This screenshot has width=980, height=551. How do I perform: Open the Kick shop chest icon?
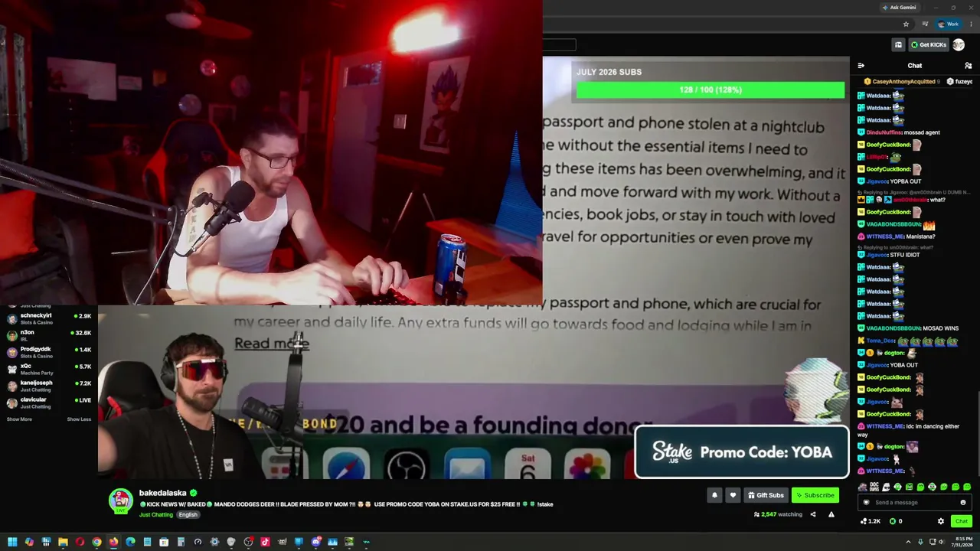click(898, 45)
